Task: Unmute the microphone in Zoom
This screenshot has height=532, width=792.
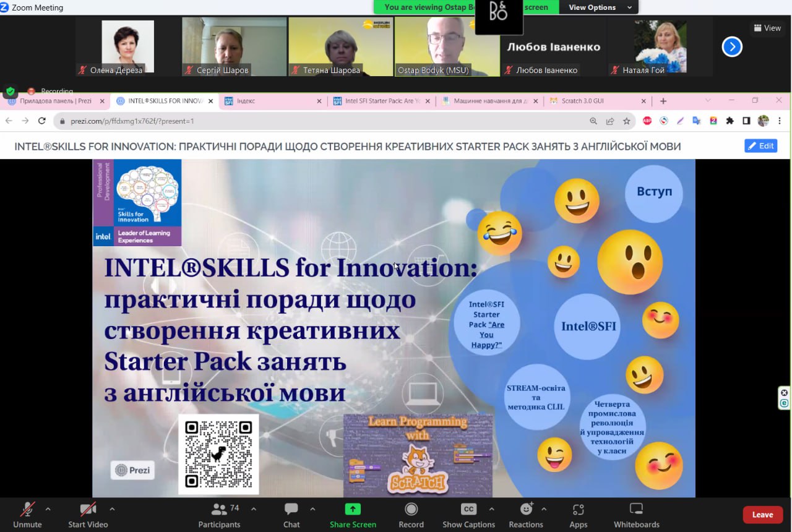Action: 27,515
